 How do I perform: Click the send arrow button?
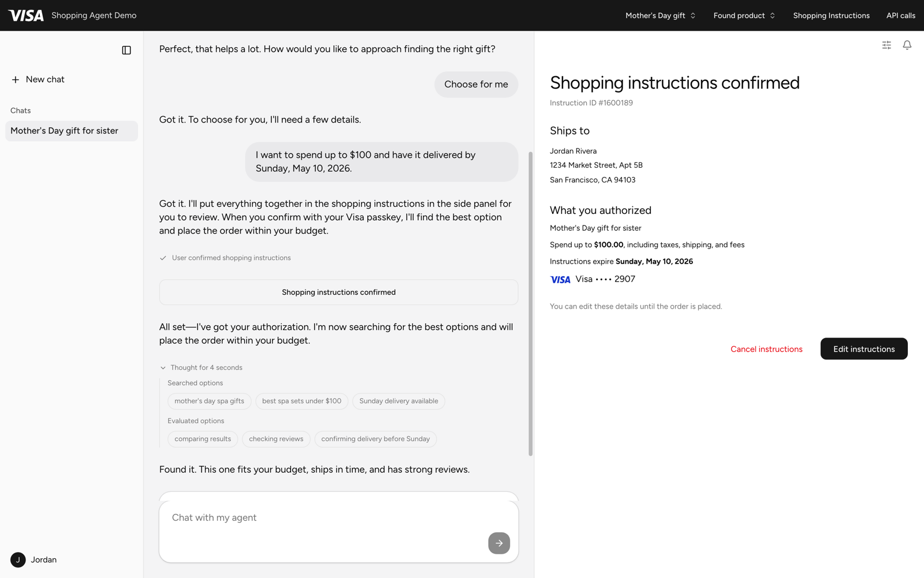499,543
